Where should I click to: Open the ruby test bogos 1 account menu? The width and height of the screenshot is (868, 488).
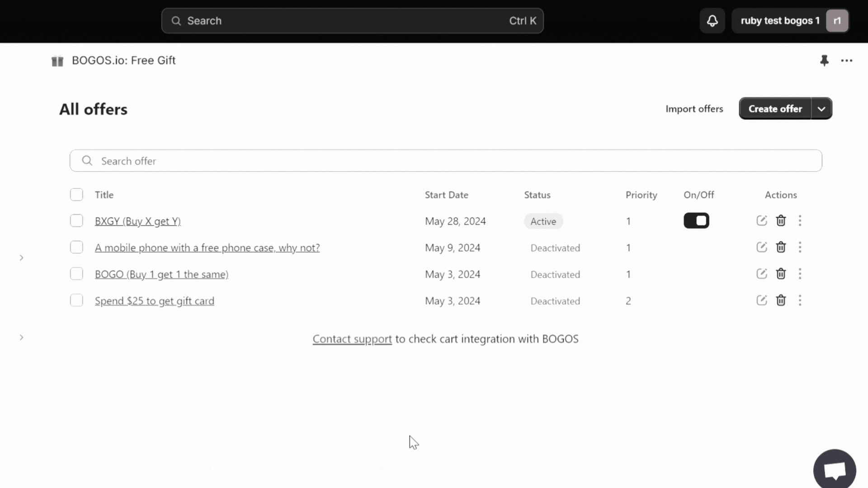790,21
